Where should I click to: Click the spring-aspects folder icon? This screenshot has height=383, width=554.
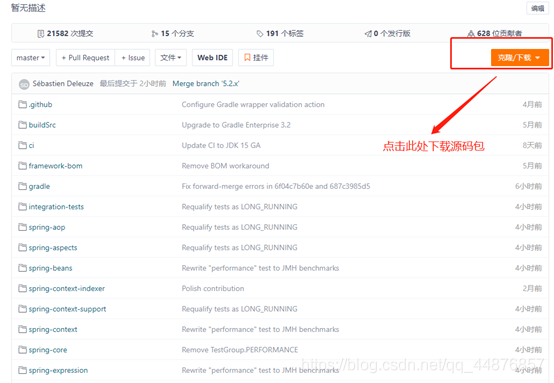coord(23,247)
